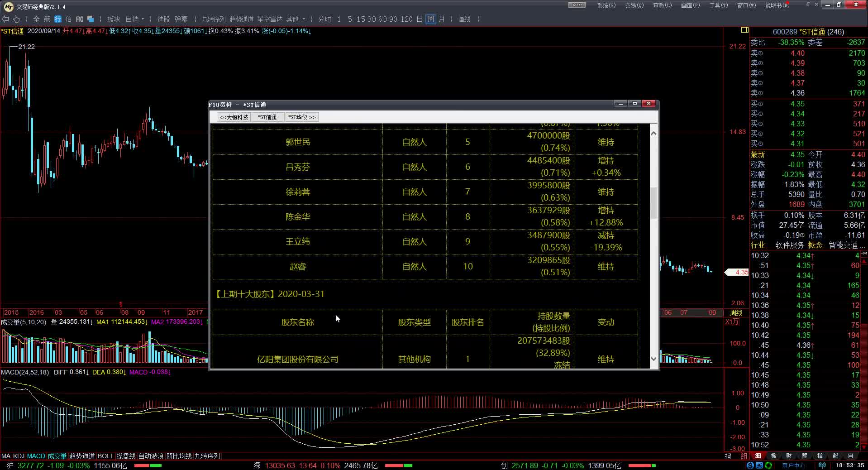Open the 查看(L) menu
Viewport: 868px width, 470px height.
pyautogui.click(x=662, y=5)
